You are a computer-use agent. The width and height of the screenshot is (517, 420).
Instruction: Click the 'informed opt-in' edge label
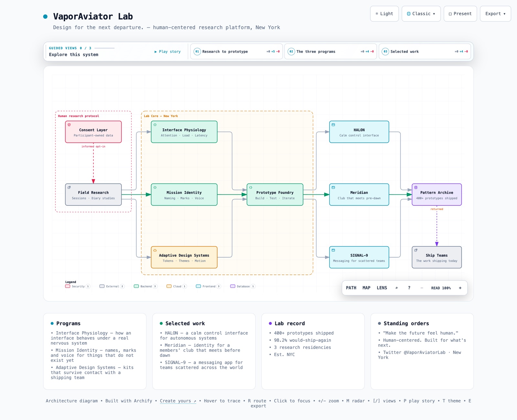point(93,146)
